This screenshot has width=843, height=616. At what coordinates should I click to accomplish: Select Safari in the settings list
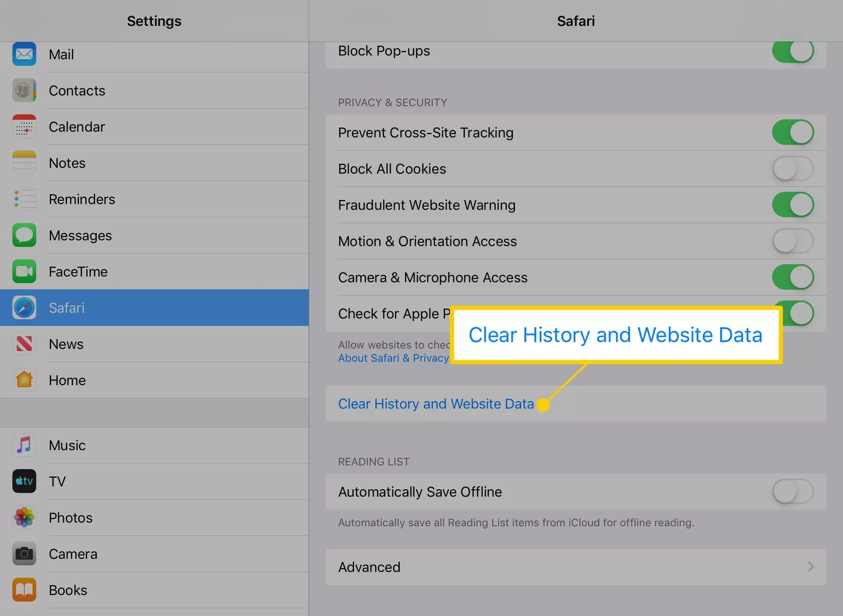pyautogui.click(x=154, y=308)
